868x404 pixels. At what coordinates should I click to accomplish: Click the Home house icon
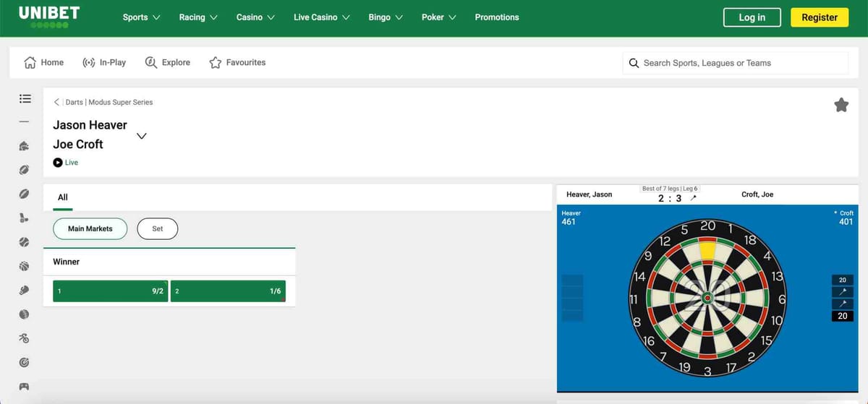[x=30, y=63]
